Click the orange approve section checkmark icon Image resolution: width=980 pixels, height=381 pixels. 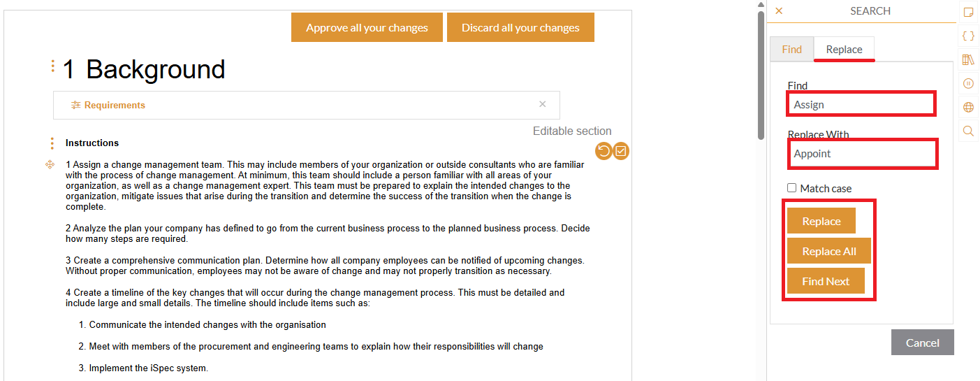coord(621,151)
